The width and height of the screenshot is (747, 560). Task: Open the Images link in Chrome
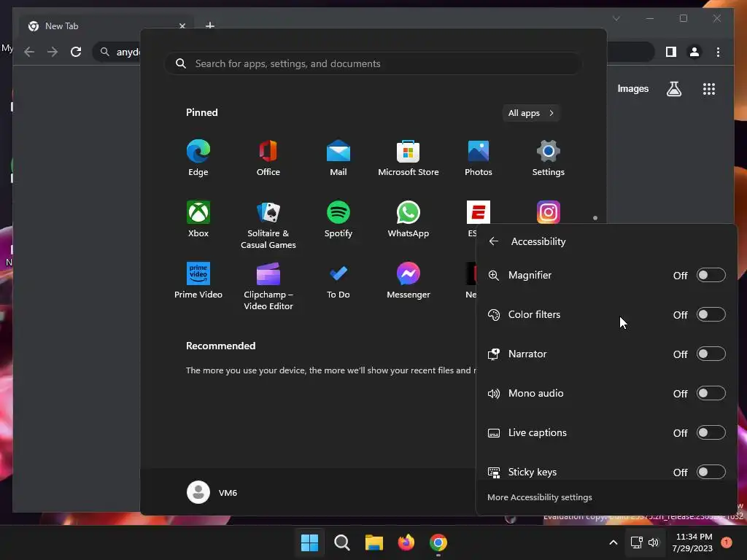(632, 89)
